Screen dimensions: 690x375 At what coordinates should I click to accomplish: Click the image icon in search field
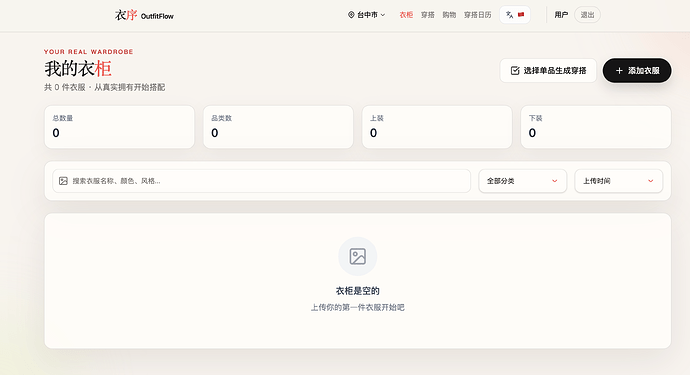tap(63, 181)
